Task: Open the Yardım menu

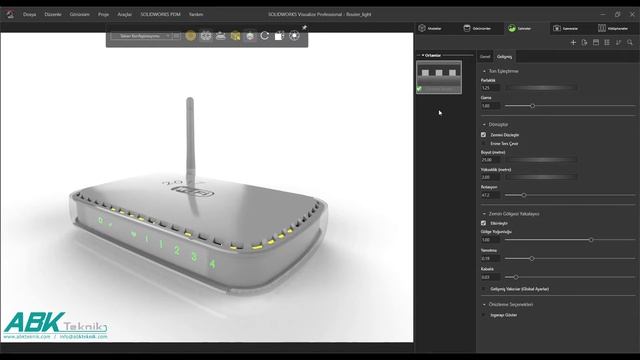Action: pos(196,14)
